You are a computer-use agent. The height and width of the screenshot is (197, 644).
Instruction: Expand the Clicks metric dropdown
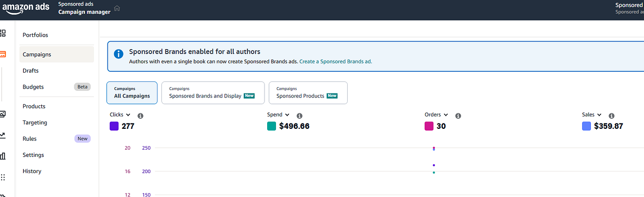point(120,115)
